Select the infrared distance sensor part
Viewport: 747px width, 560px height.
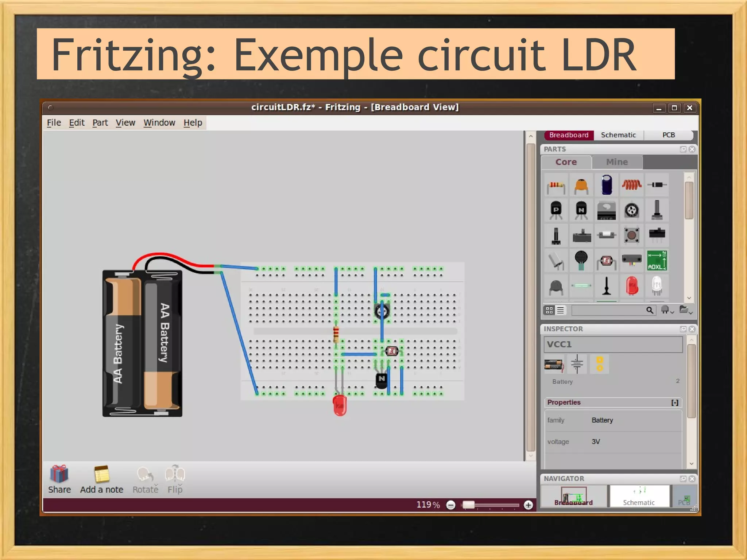(x=631, y=260)
